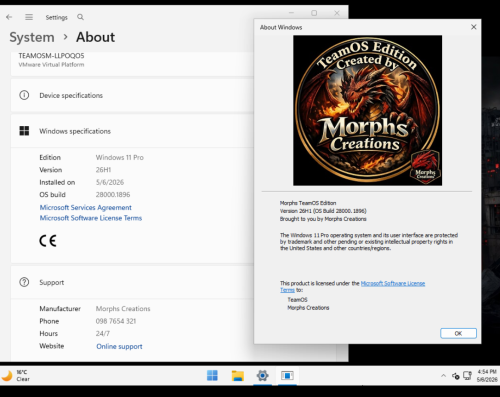Collapse the Windows specifications section
Image resolution: width=500 pixels, height=397 pixels.
(132, 131)
